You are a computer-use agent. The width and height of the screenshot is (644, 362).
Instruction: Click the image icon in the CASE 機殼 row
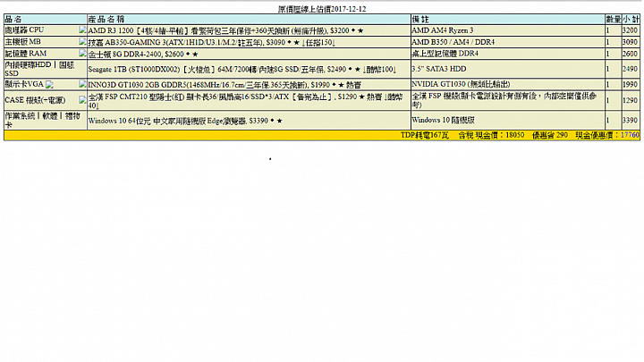click(x=82, y=100)
